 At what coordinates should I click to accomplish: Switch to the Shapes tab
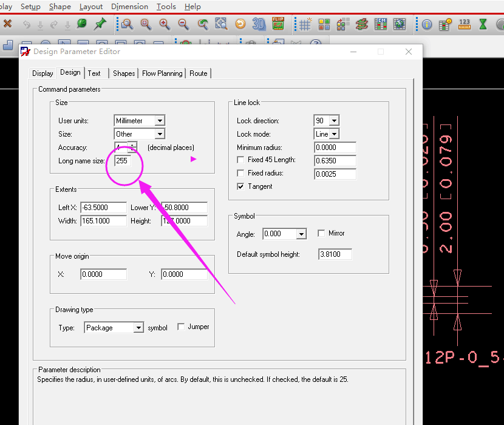tap(124, 73)
